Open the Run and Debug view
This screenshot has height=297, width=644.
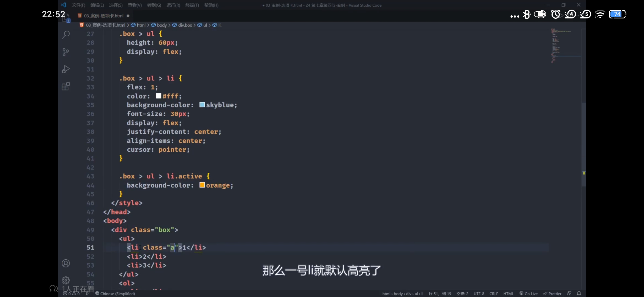coord(66,69)
